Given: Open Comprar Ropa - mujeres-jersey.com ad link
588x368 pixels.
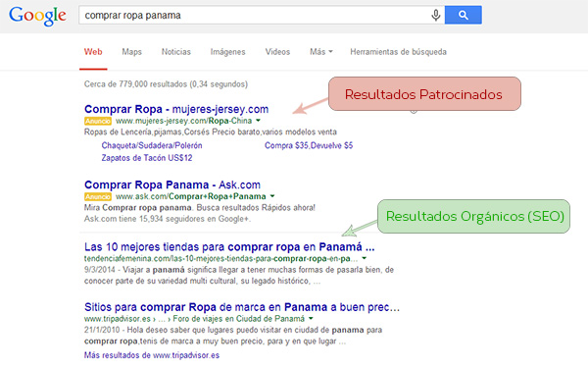Looking at the screenshot, I should [x=176, y=109].
